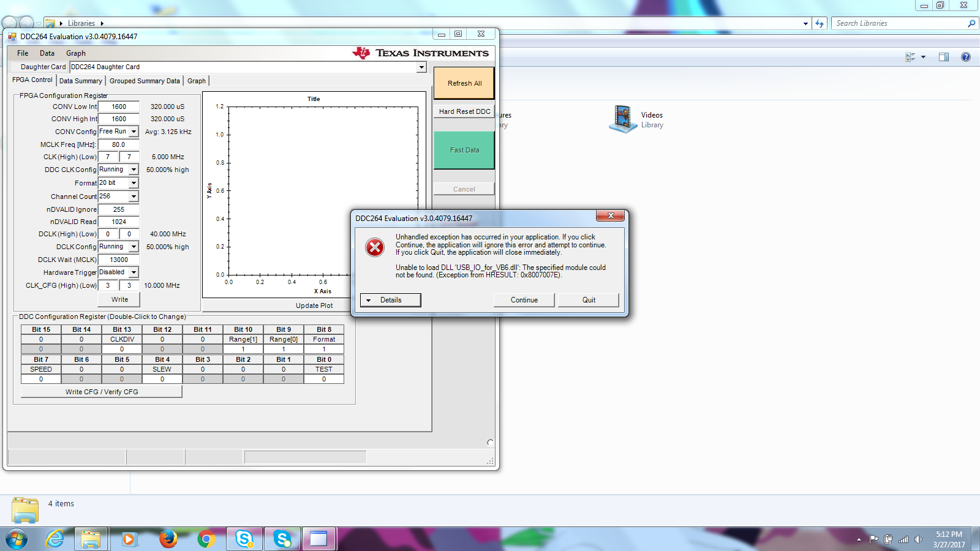Screen dimensions: 980x551
Task: Click the Update Plot button
Action: (x=314, y=305)
